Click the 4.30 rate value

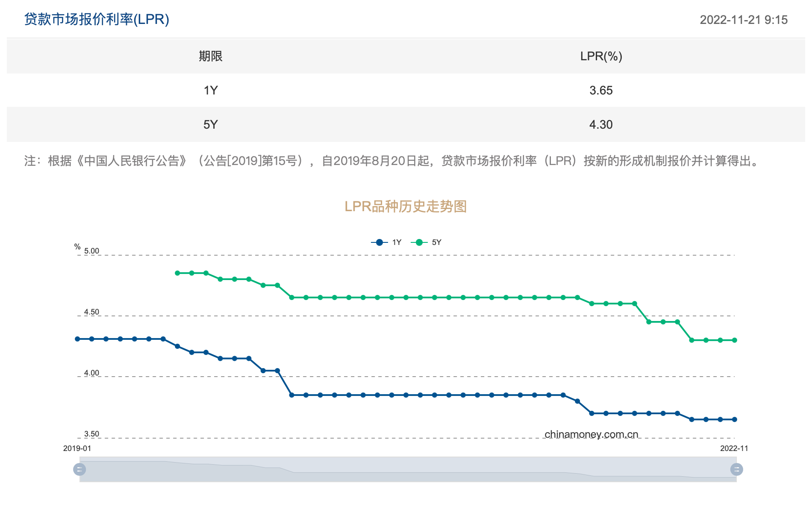tap(601, 124)
